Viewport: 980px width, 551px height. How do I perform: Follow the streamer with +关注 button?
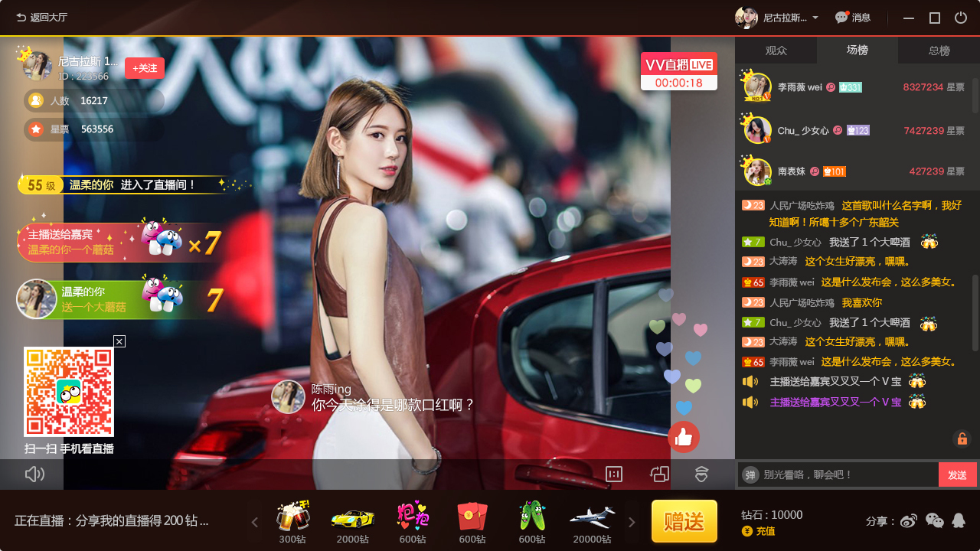145,68
